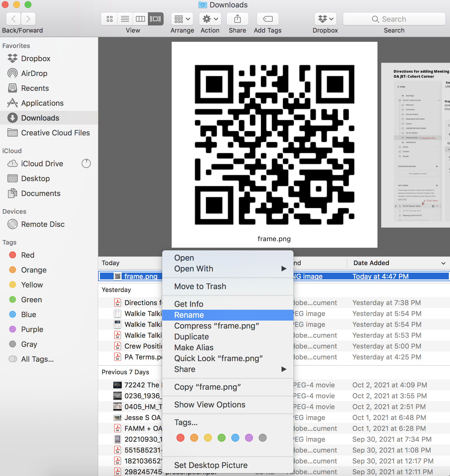Choose Open in the context menu
Image resolution: width=450 pixels, height=476 pixels.
228,258
